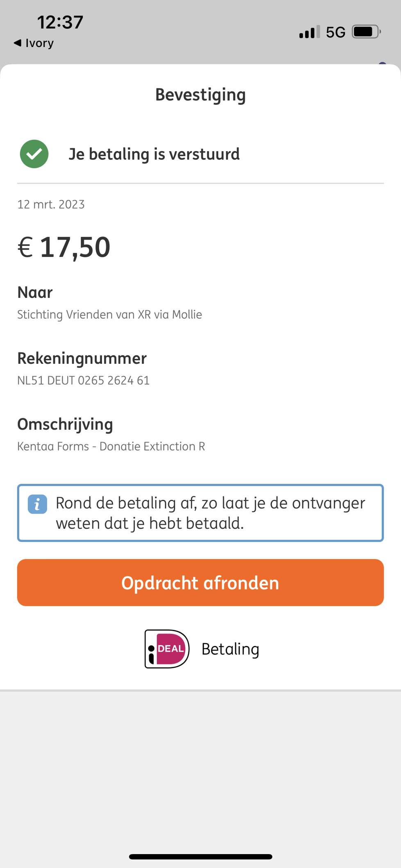The image size is (401, 868).
Task: Tap the battery status icon
Action: (366, 32)
